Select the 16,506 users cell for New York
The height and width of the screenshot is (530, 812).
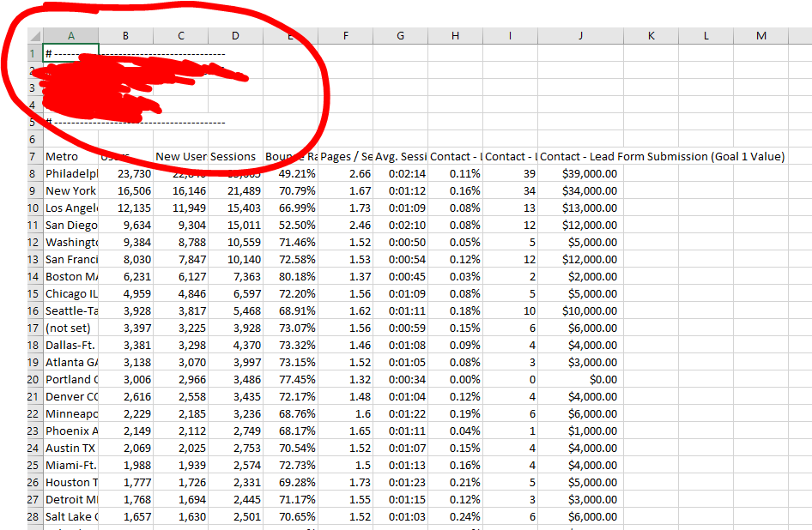[126, 191]
